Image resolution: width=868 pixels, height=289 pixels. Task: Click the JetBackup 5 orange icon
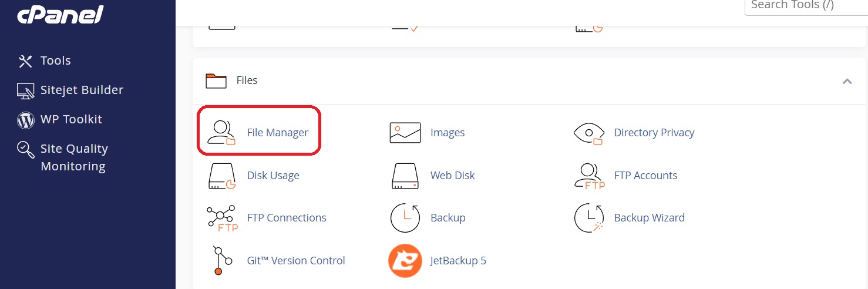tap(405, 261)
